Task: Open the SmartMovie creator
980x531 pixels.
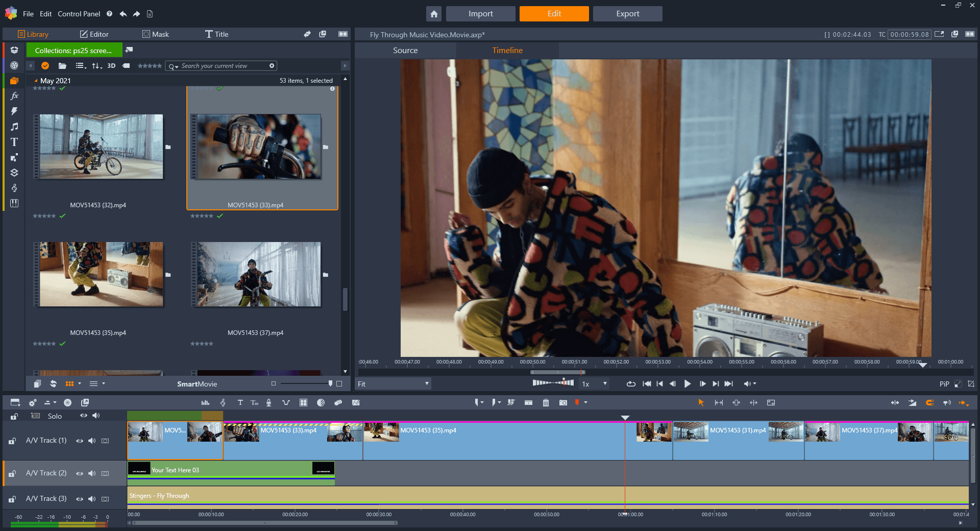Action: click(x=198, y=383)
